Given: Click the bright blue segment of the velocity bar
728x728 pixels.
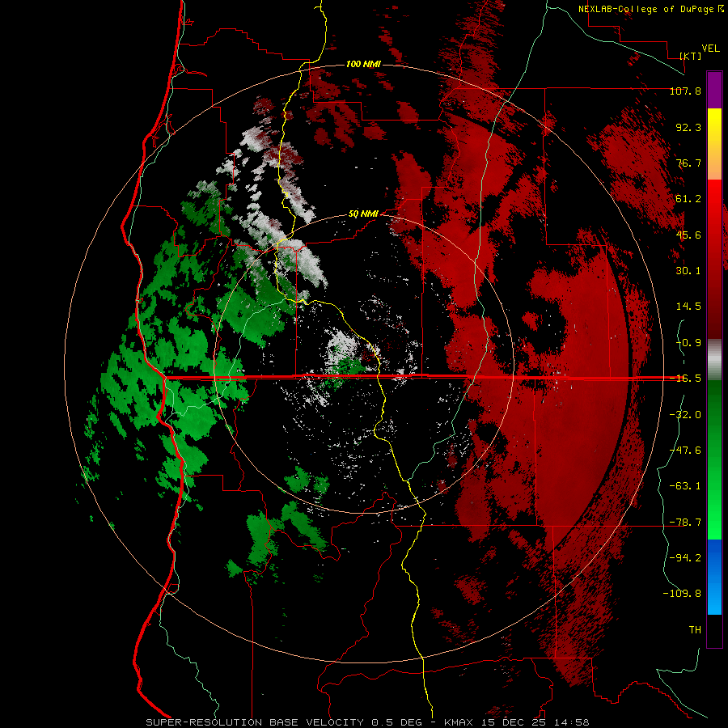Looking at the screenshot, I should 714,577.
